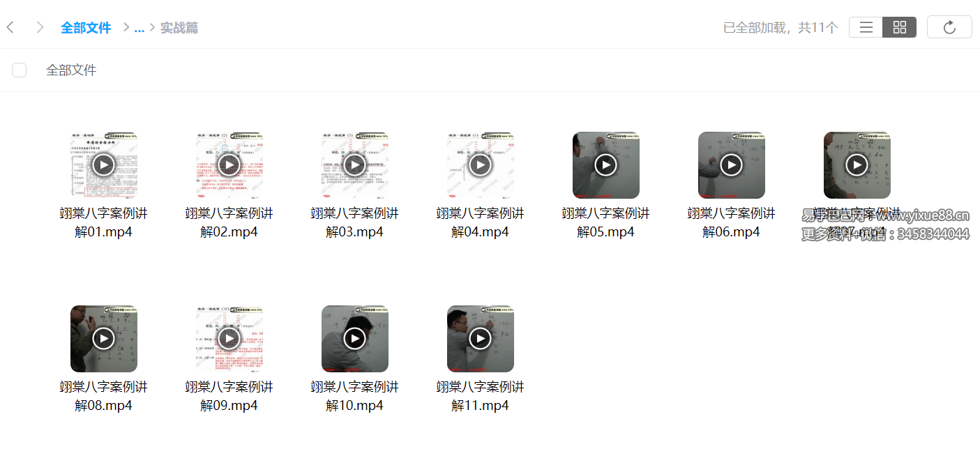Viewport: 980px width, 449px height.
Task: Play video 翊棠八字案例讲解06.mp4
Action: [x=732, y=165]
